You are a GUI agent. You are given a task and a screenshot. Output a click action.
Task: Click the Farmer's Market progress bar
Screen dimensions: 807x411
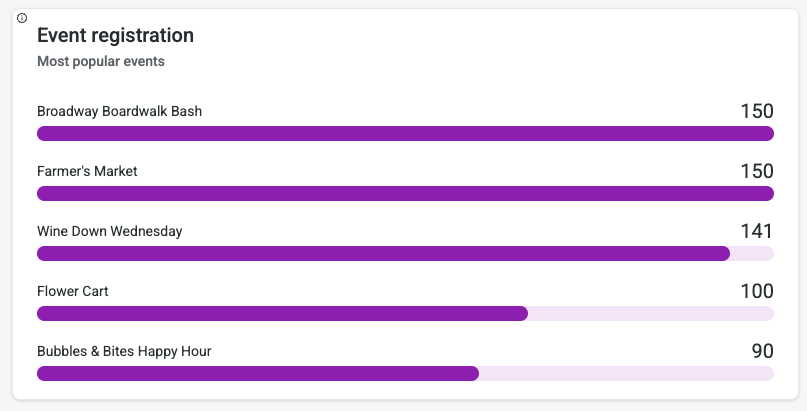405,194
